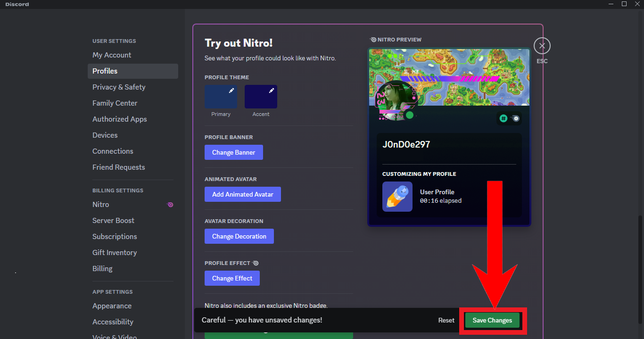Click the '00:16 elapsed' text
Viewport: 644px width, 339px height.
(441, 200)
